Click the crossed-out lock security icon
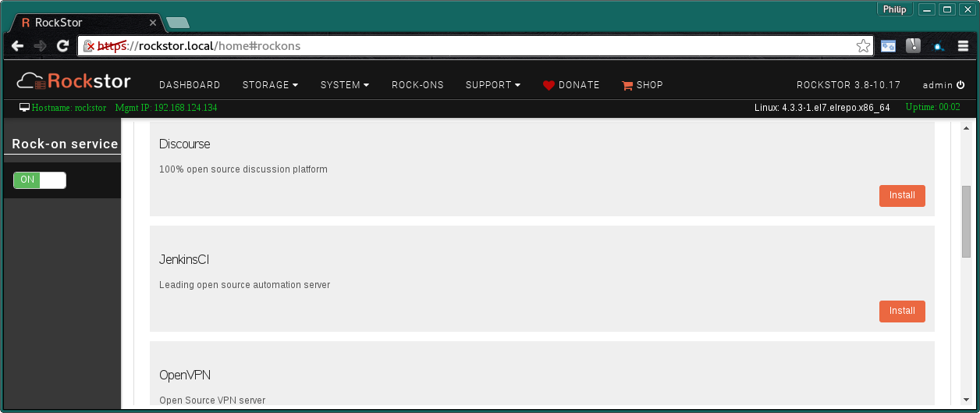 click(x=90, y=46)
